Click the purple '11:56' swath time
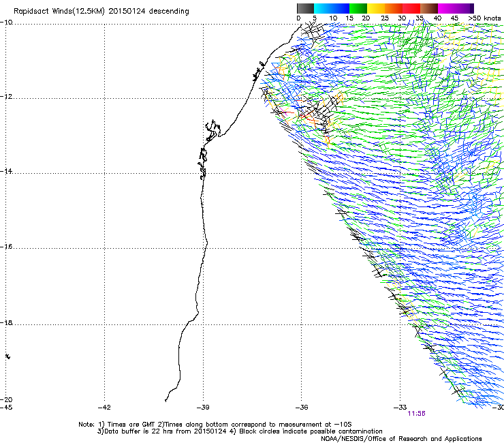 (x=417, y=414)
